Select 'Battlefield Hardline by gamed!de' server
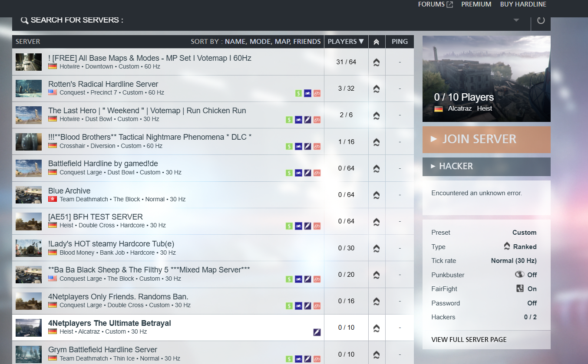This screenshot has height=364, width=588. 103,164
